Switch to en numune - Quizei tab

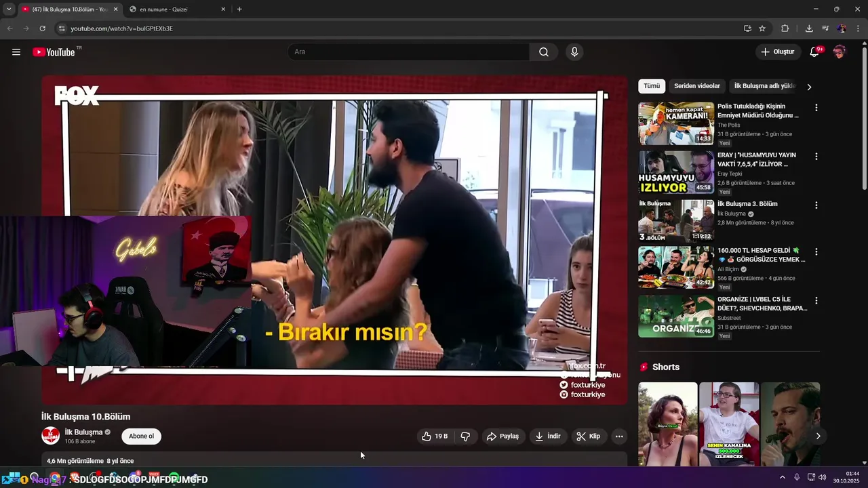pyautogui.click(x=176, y=9)
